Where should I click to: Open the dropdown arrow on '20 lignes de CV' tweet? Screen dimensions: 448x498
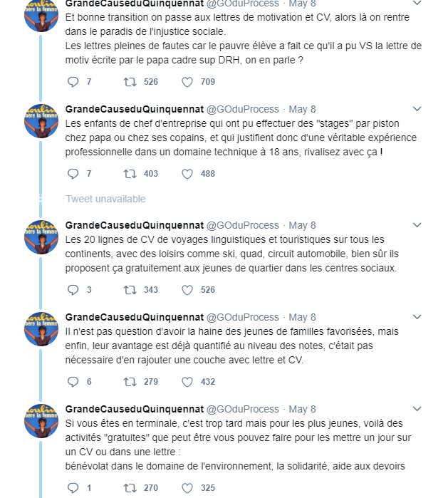click(x=418, y=225)
